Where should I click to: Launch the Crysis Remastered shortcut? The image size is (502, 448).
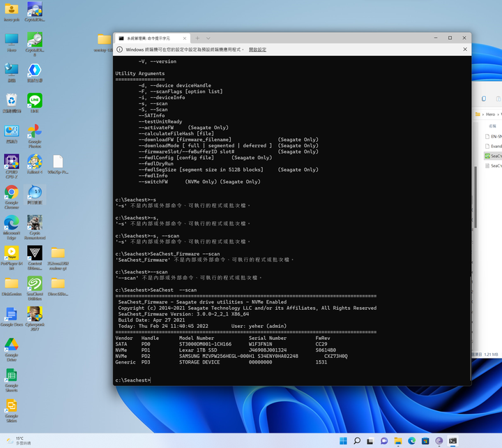(x=35, y=227)
